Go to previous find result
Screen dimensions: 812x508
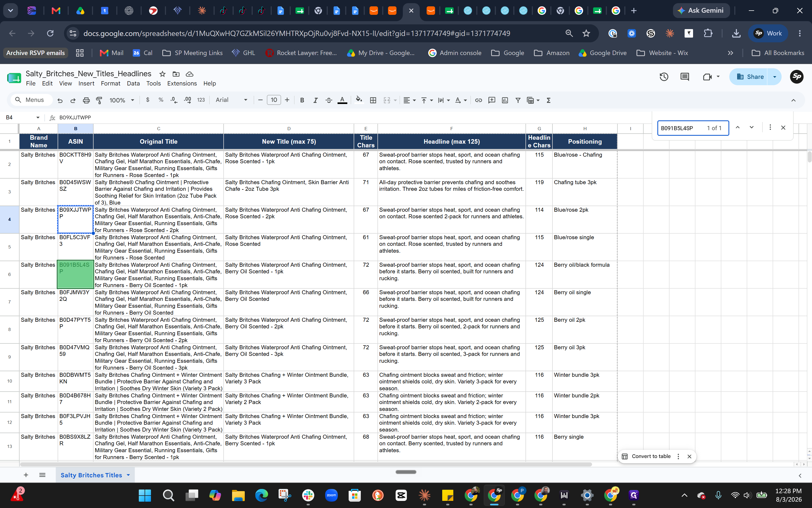click(737, 127)
